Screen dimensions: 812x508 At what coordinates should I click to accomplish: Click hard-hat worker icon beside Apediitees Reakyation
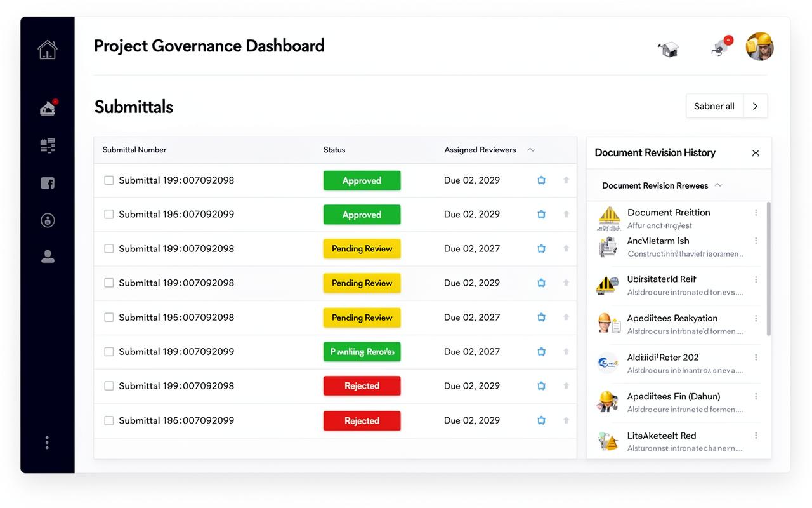[x=609, y=323]
